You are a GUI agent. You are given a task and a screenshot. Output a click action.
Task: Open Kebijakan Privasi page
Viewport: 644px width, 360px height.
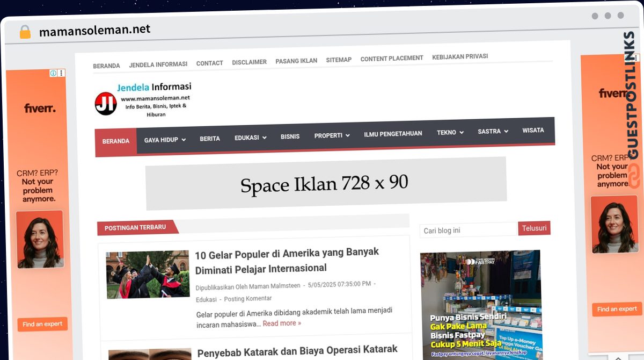[x=460, y=56]
